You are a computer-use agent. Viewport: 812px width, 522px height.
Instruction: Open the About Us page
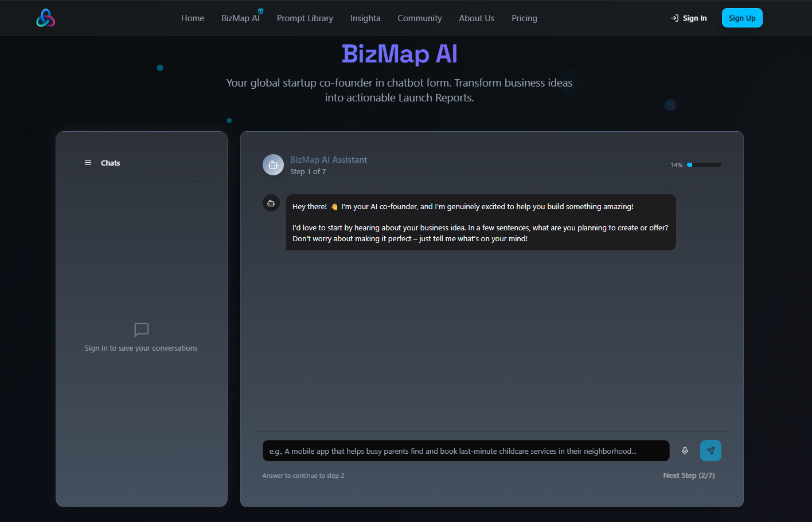pyautogui.click(x=476, y=18)
